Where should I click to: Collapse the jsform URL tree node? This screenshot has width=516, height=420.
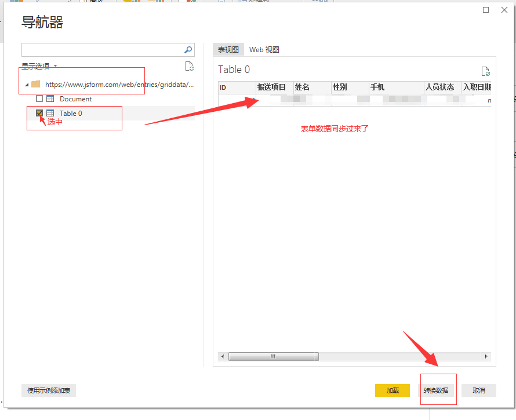tap(26, 85)
